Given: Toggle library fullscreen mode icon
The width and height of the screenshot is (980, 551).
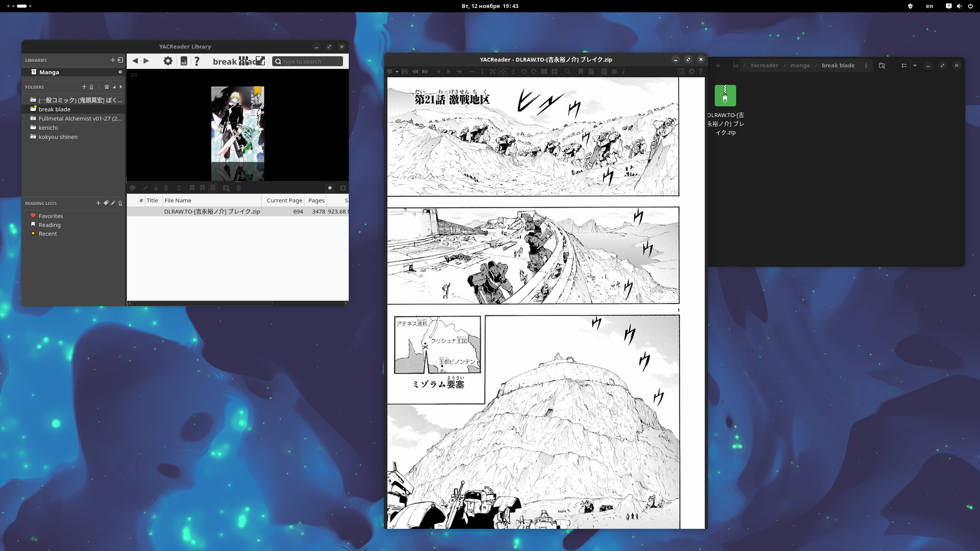Looking at the screenshot, I should click(x=260, y=61).
